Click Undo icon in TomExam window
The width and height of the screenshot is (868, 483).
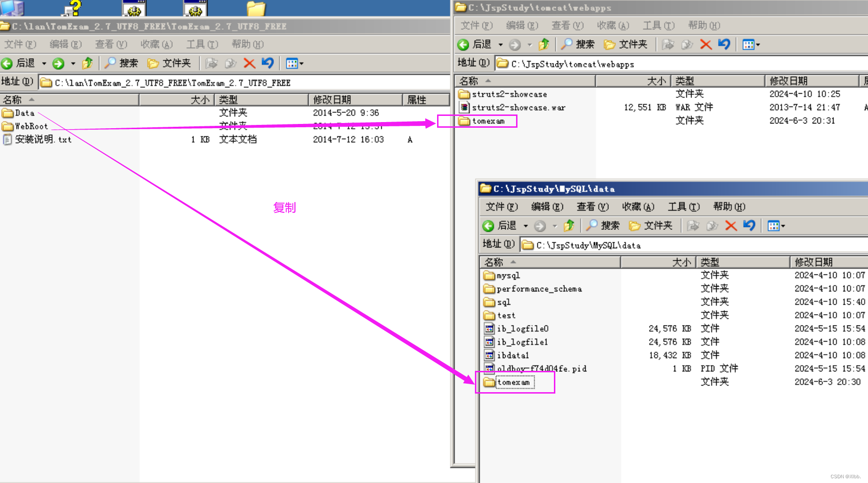(x=268, y=63)
